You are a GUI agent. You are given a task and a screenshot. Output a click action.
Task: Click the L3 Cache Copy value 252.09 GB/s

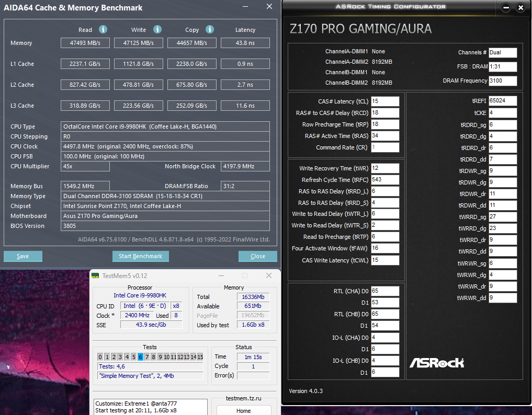coord(191,106)
